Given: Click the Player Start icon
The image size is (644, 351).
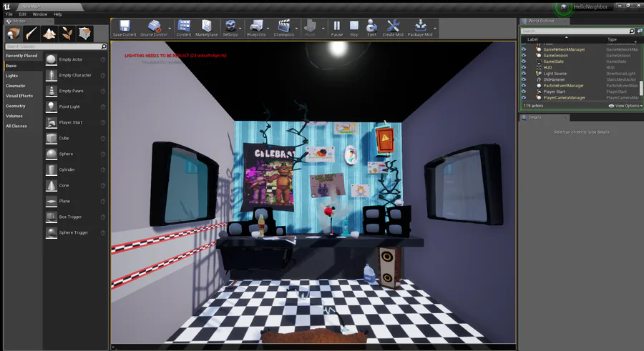Looking at the screenshot, I should [52, 122].
